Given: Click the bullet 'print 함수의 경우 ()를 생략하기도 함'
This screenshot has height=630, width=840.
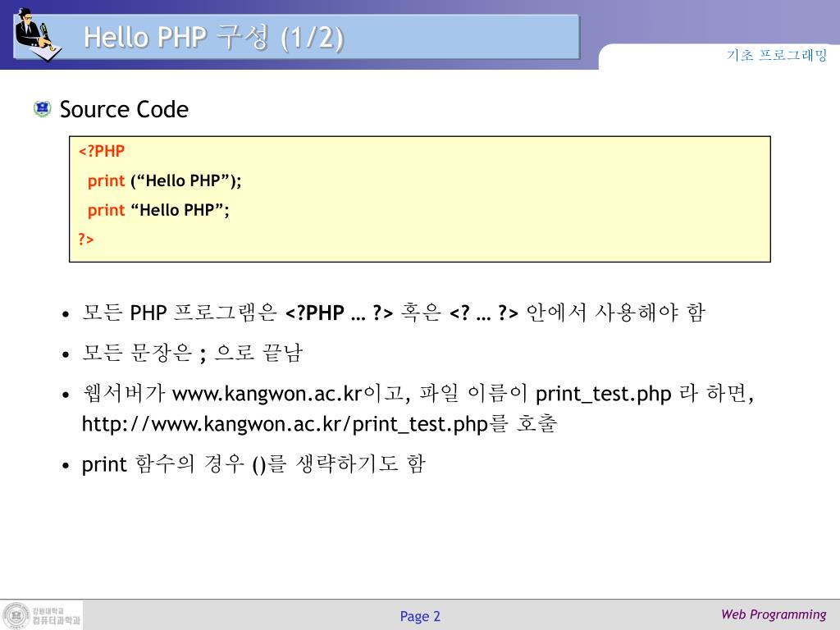Looking at the screenshot, I should tap(253, 464).
